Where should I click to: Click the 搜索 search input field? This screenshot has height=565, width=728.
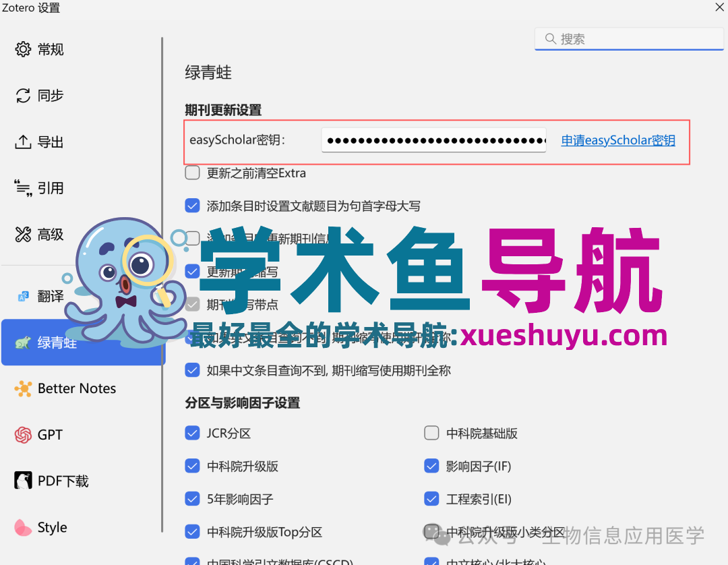click(x=629, y=38)
